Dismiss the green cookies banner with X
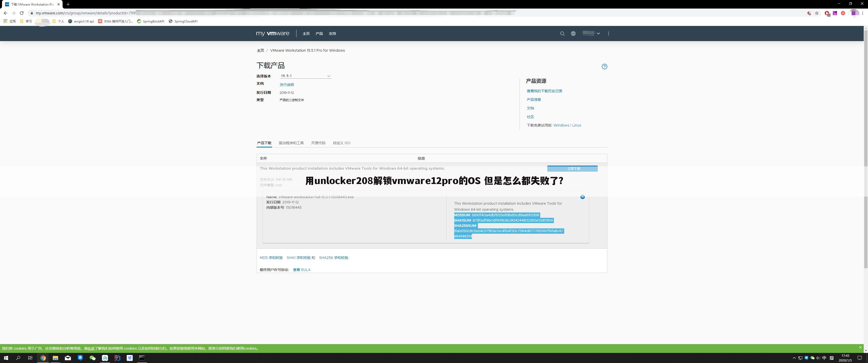The width and height of the screenshot is (868, 363). click(860, 347)
